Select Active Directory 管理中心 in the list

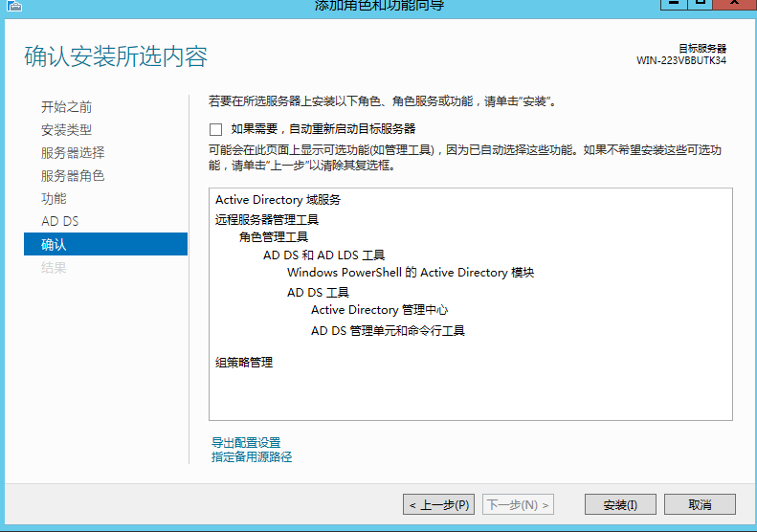point(379,310)
